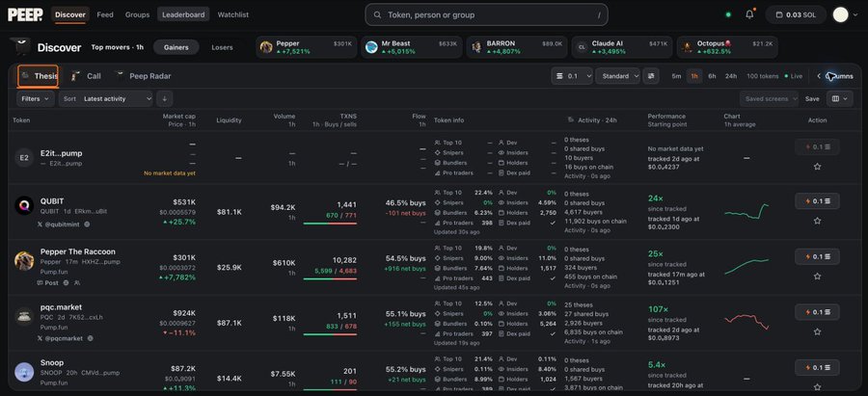The width and height of the screenshot is (868, 396).
Task: Click the Snoop token avatar
Action: coord(24,372)
